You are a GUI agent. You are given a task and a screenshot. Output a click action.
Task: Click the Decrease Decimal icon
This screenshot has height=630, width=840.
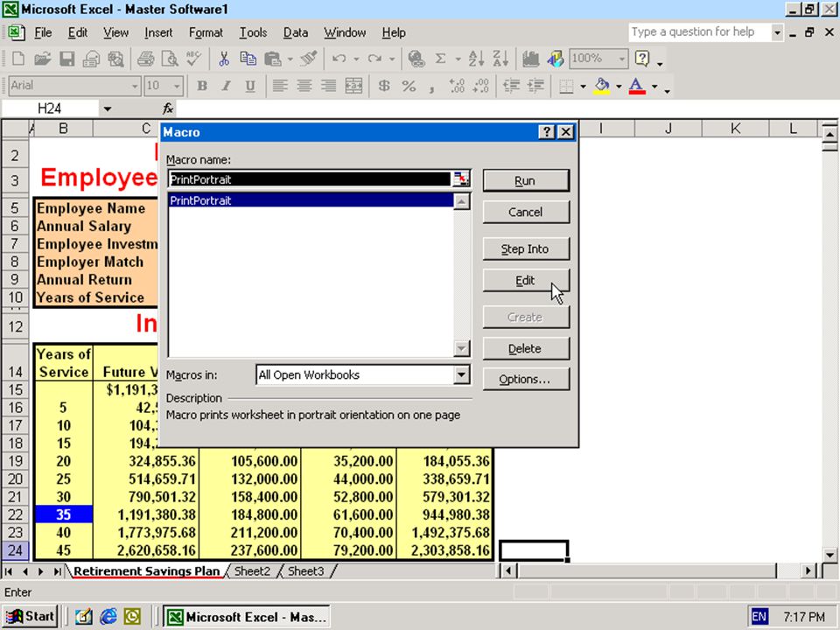[481, 86]
